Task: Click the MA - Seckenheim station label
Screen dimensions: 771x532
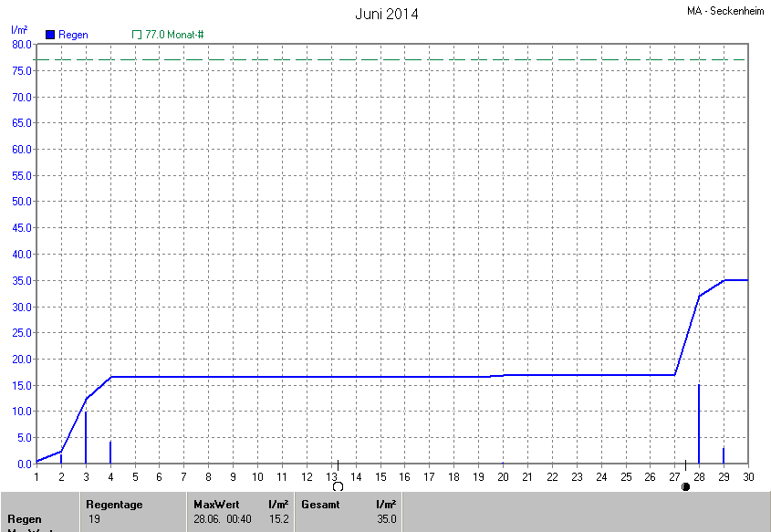Action: tap(724, 11)
